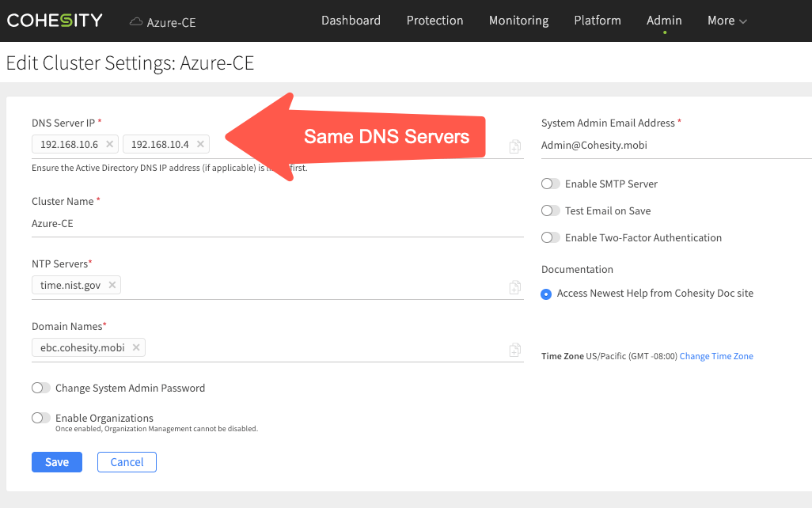Select Access Newest Help from Cohesity Doc site
The width and height of the screenshot is (812, 508).
tap(546, 294)
